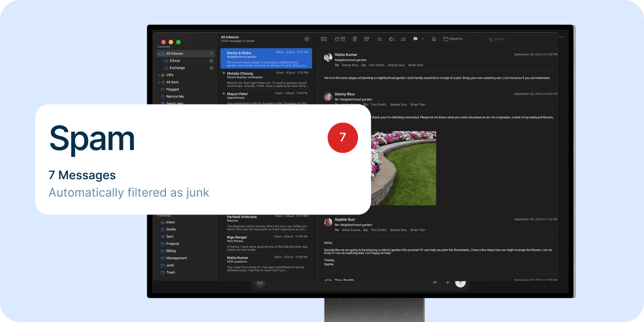This screenshot has width=644, height=322.
Task: Open Rigo Rangel's Park Photos email
Action: (266, 243)
